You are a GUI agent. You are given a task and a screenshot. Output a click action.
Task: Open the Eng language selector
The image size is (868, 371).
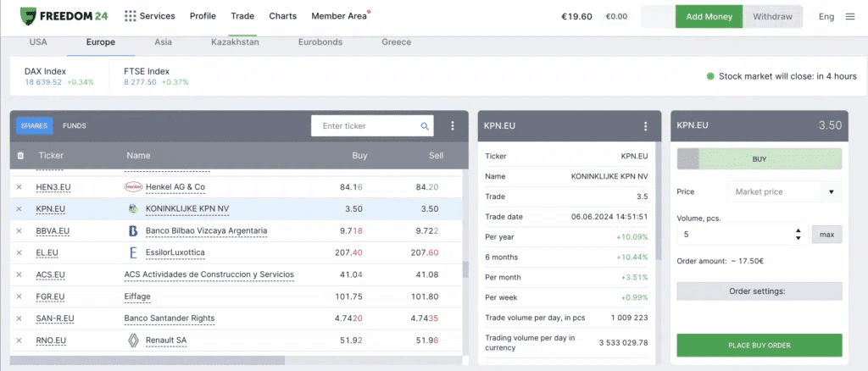[x=826, y=16]
